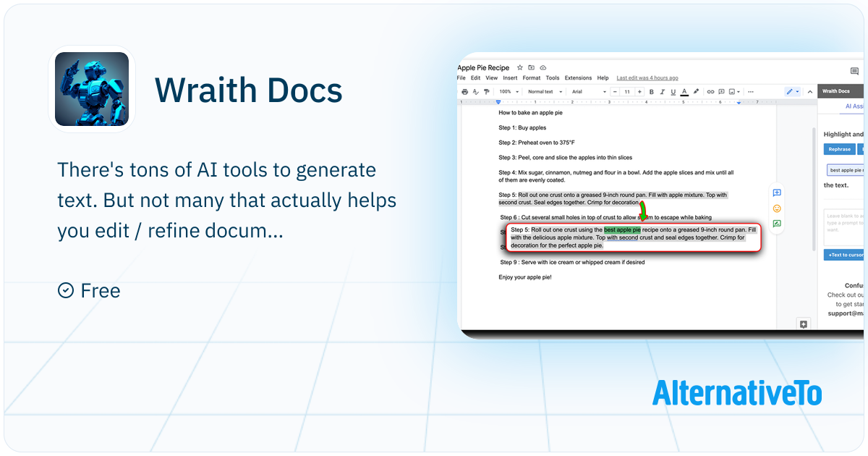Click the Wraith Docs robot app logo
This screenshot has width=868, height=456.
coord(92,88)
